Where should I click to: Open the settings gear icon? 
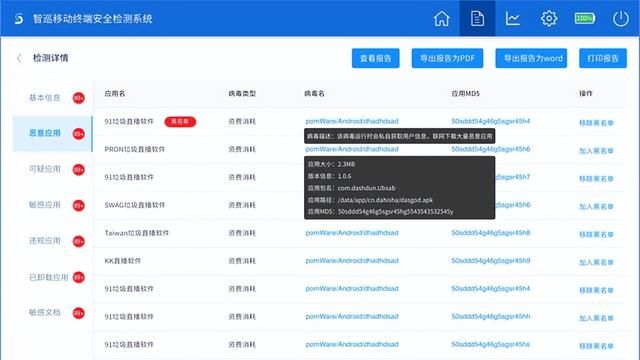click(x=549, y=19)
